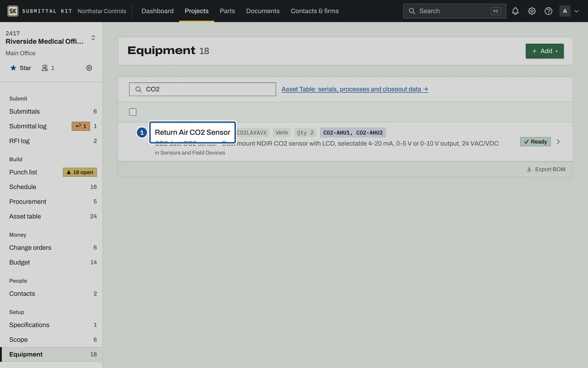Image resolution: width=588 pixels, height=368 pixels.
Task: Open the notifications bell
Action: pos(515,11)
